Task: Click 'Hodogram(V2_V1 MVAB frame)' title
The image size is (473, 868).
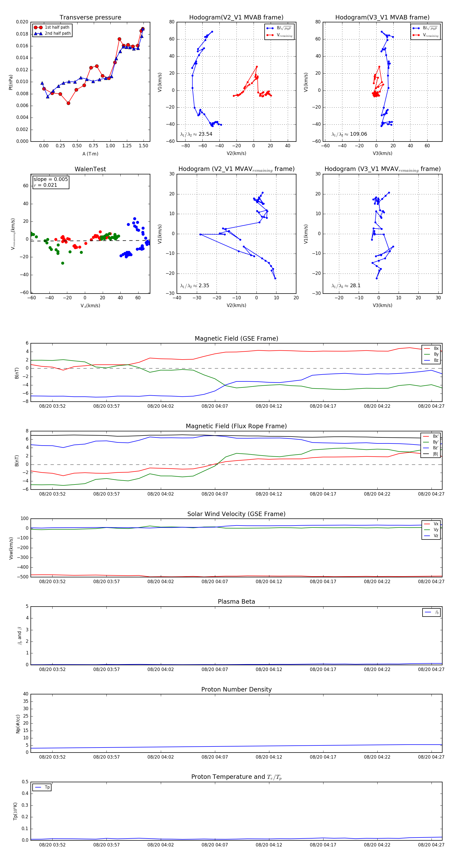Action: (x=236, y=18)
